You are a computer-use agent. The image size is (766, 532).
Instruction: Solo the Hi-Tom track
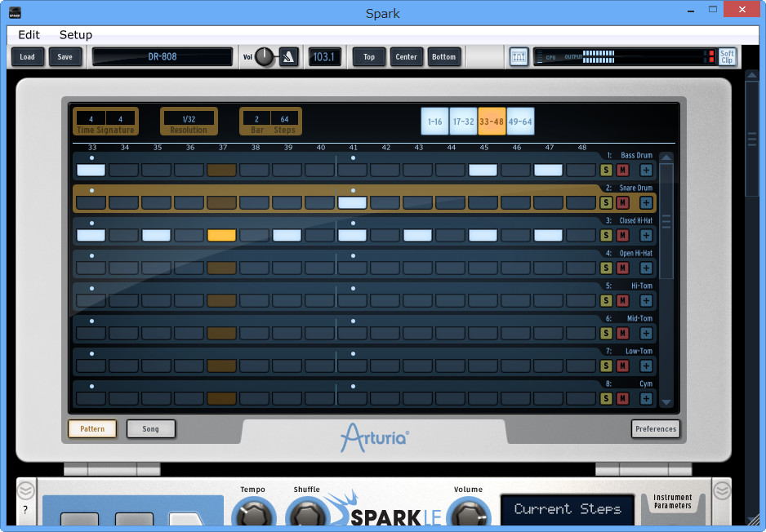[x=606, y=300]
